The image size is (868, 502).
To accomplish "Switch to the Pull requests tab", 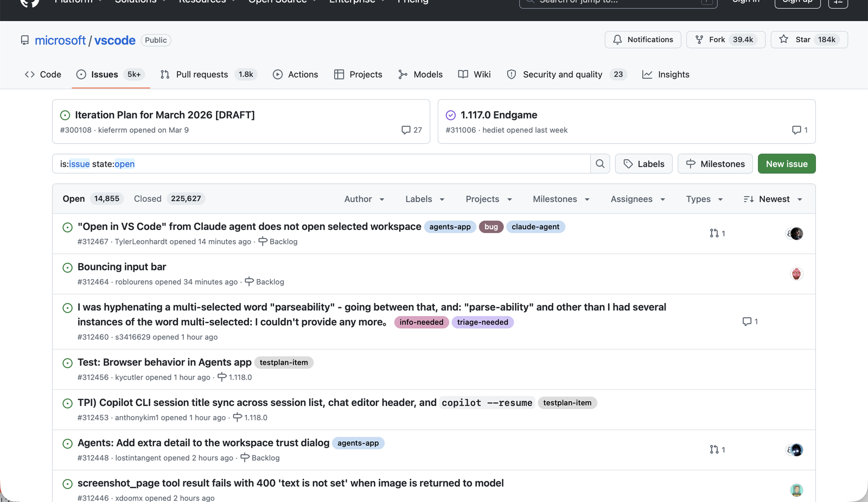I will pos(201,74).
